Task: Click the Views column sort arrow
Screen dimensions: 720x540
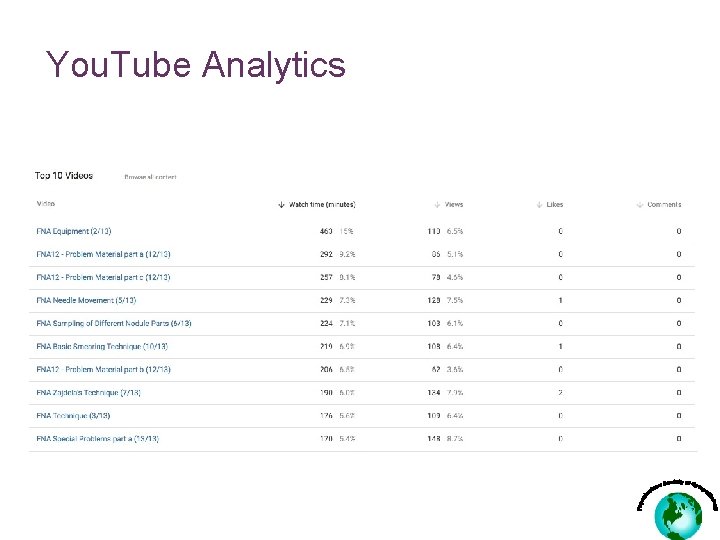Action: tap(439, 205)
